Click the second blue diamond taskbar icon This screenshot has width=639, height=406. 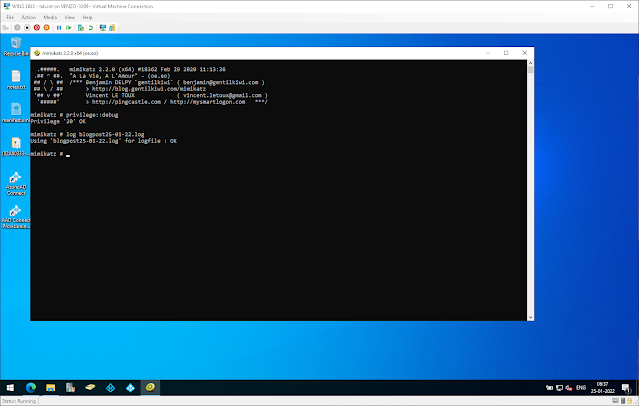coord(130,388)
